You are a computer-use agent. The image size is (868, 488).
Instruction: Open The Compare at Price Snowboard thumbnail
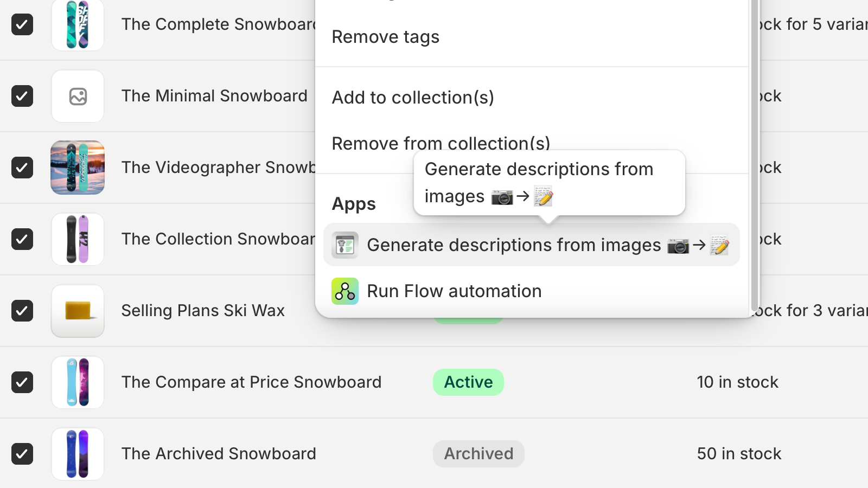click(x=78, y=382)
